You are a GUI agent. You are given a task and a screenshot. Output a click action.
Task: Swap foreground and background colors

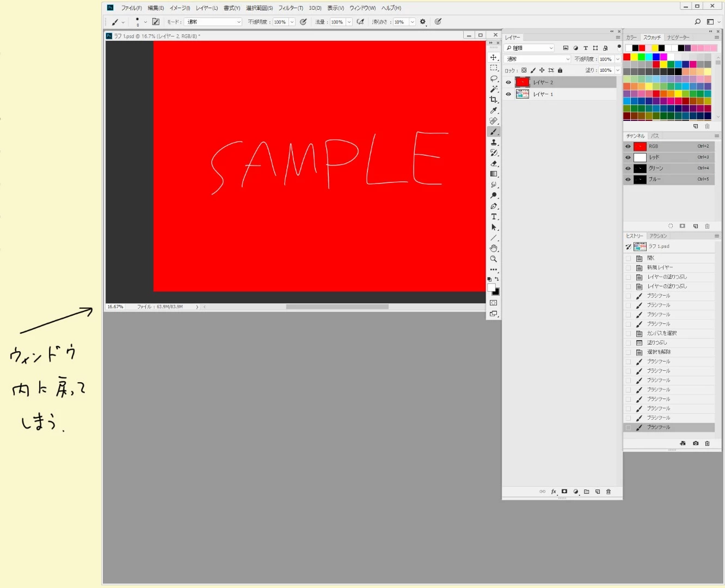pos(497,279)
